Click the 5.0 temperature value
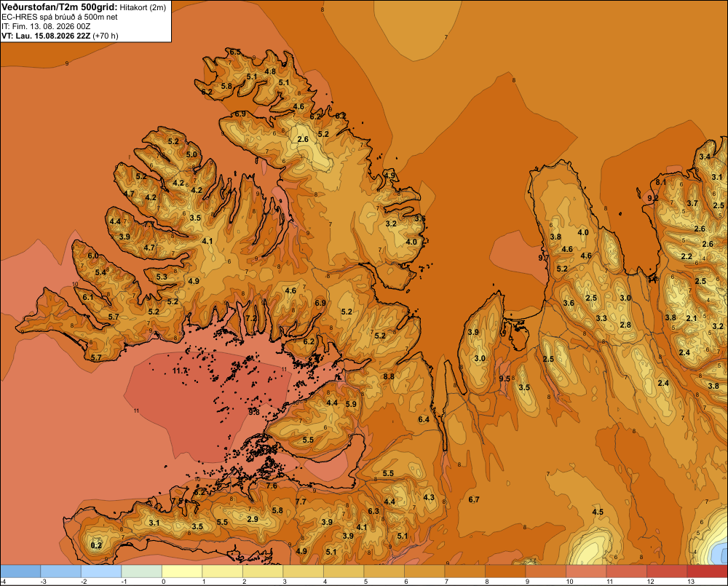 pos(191,154)
